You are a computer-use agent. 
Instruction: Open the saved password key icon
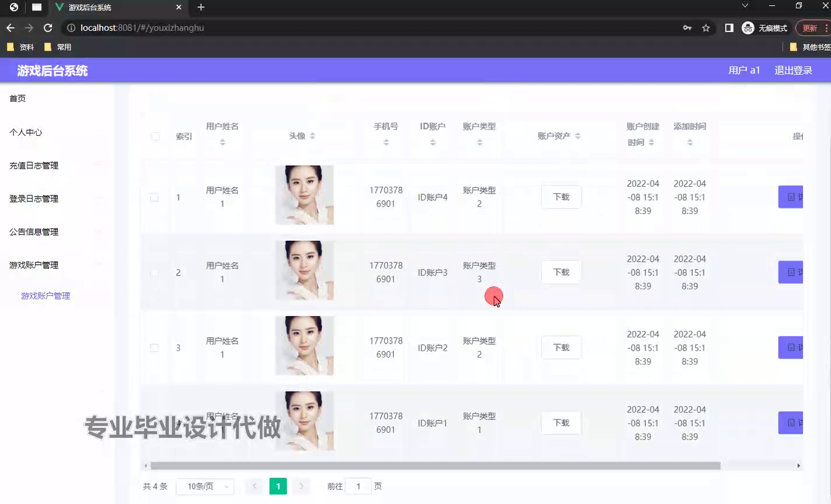click(687, 28)
